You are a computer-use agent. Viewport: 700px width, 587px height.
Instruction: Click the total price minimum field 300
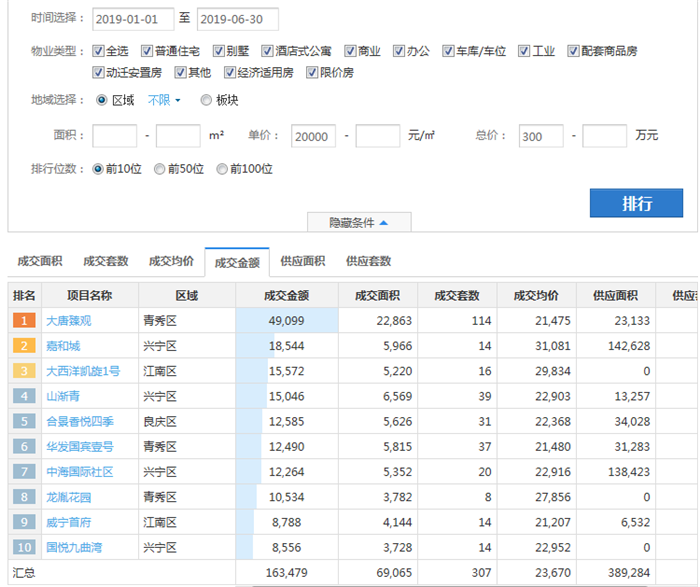tap(541, 136)
